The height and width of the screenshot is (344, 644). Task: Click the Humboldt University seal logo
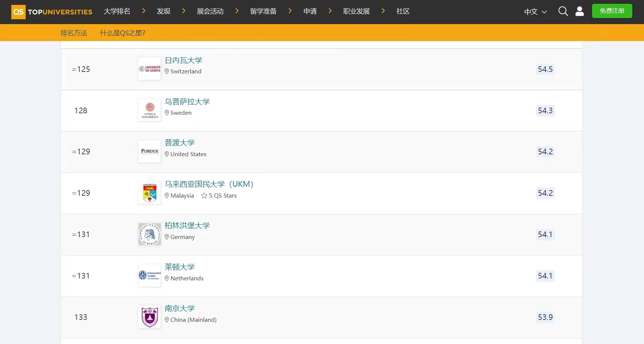pos(149,234)
